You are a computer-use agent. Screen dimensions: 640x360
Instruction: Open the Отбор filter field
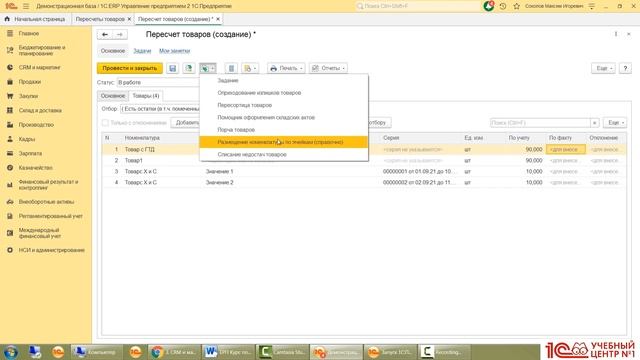(160, 109)
